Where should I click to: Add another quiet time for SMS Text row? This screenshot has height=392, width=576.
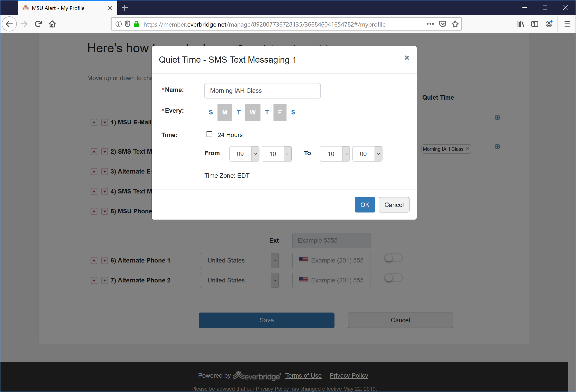click(x=497, y=147)
